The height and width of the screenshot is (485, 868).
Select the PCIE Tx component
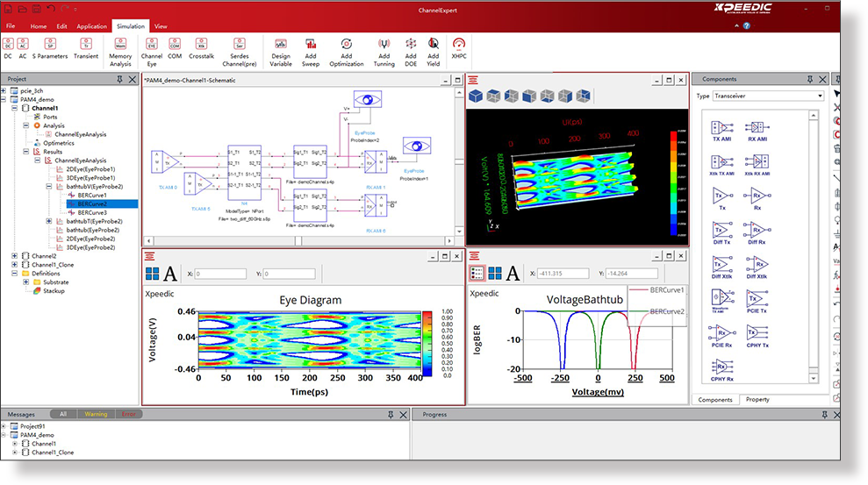pos(757,303)
